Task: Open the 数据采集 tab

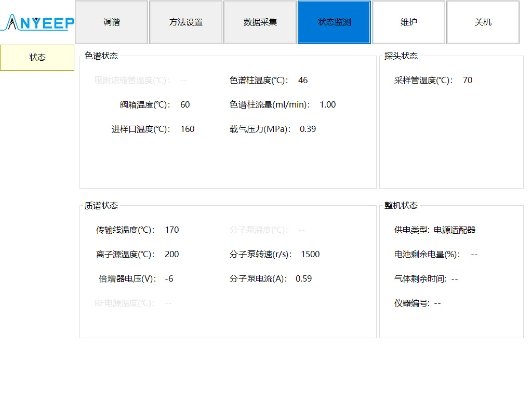Action: pos(260,22)
